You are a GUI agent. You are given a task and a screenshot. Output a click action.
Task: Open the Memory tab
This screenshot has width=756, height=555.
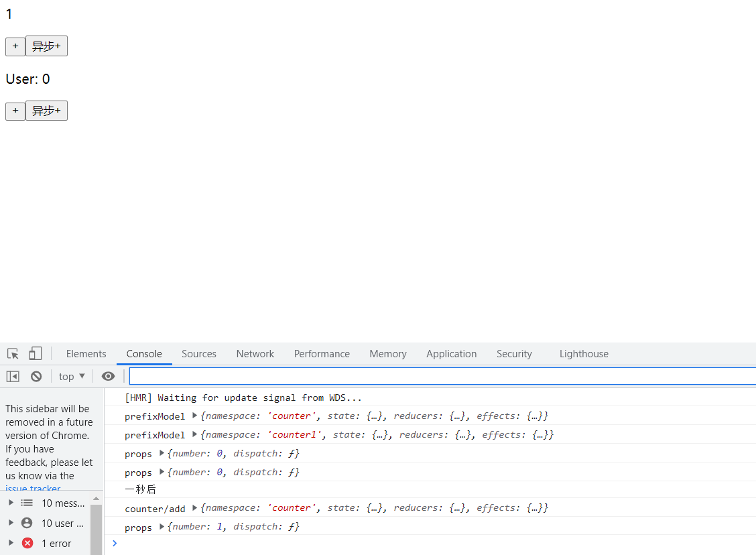click(x=387, y=354)
